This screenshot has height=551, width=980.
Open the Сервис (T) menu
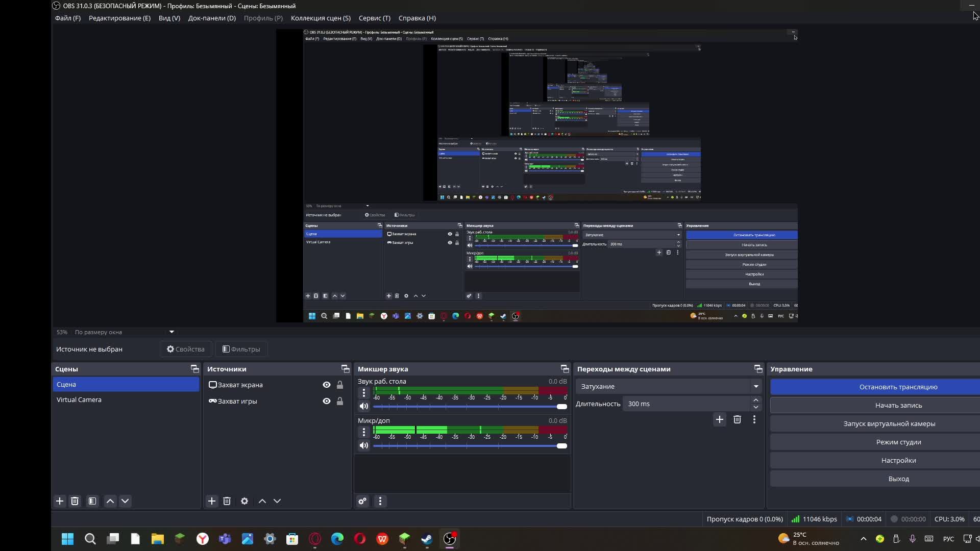374,18
